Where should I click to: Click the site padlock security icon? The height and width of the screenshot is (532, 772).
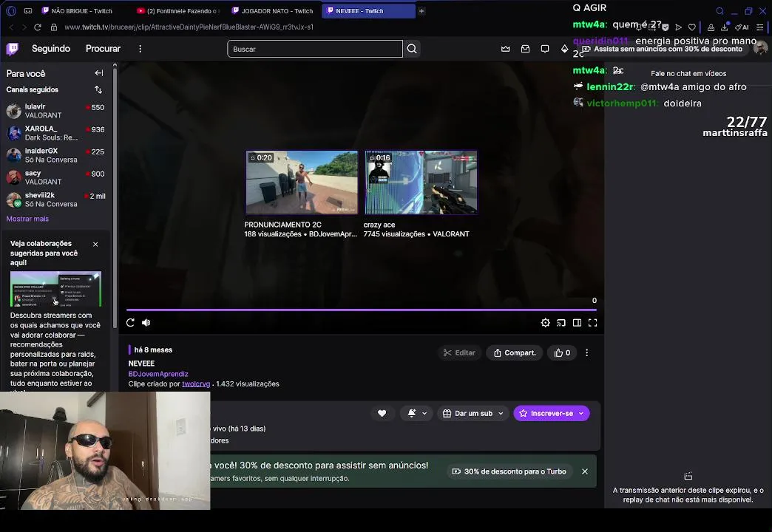pos(54,27)
